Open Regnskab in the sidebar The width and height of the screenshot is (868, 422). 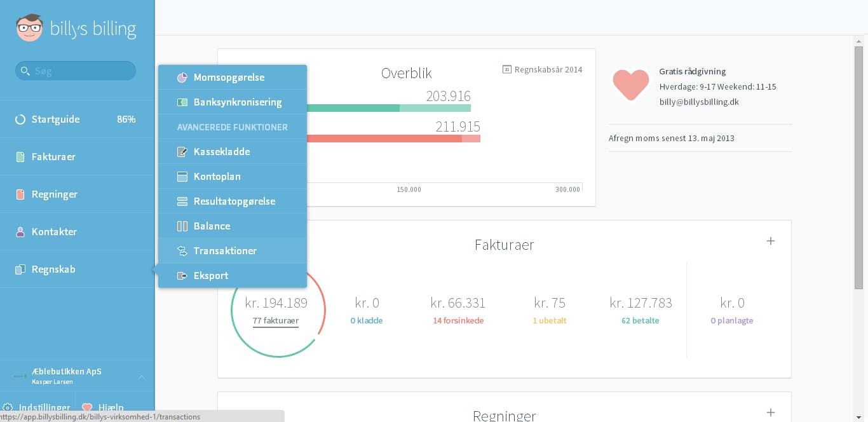[77, 269]
